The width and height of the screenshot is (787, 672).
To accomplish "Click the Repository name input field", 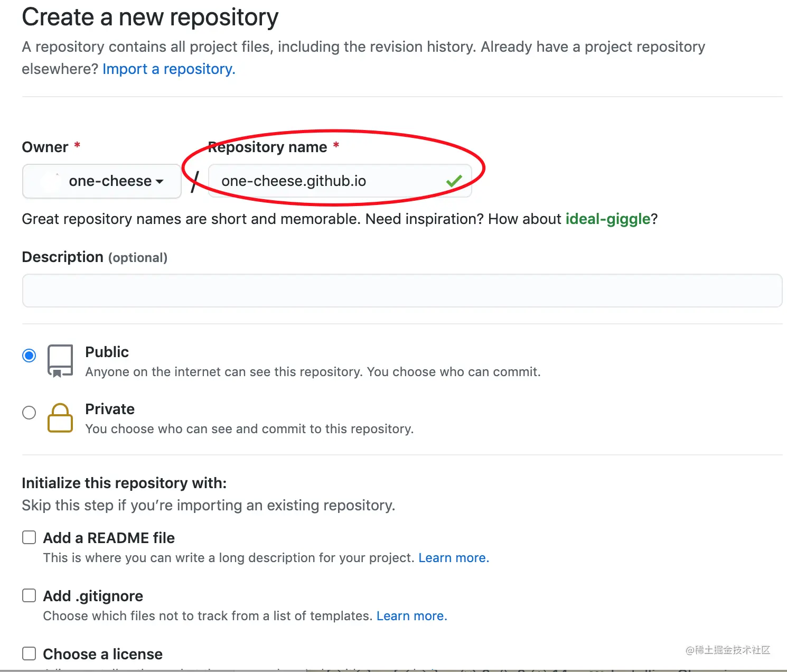I will (x=340, y=181).
